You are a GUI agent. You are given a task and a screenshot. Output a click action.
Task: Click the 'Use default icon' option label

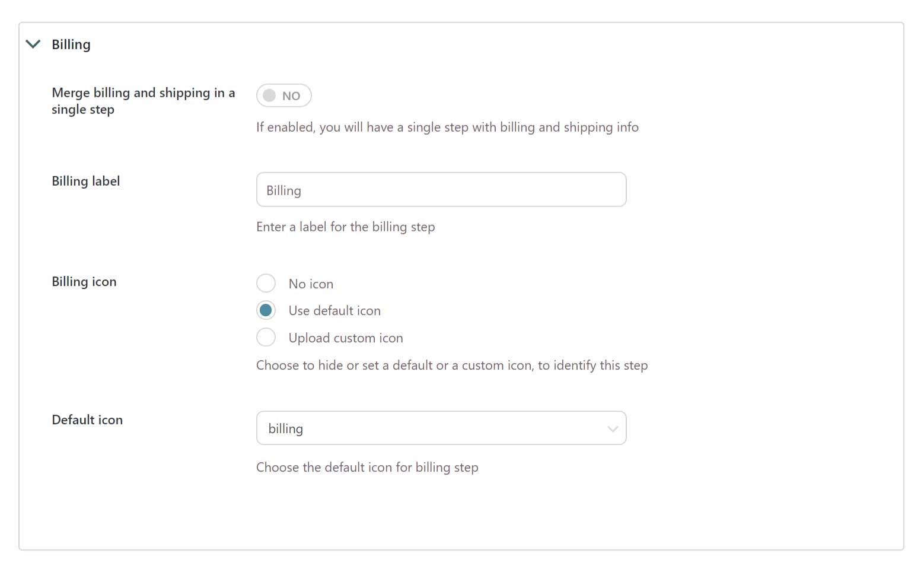pos(334,311)
